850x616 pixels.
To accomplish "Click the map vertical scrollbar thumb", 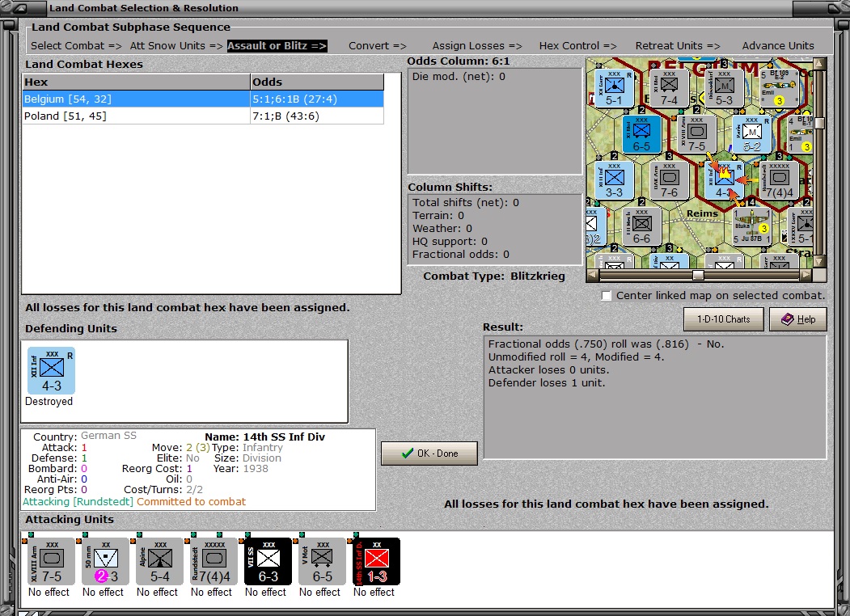I will tap(819, 122).
